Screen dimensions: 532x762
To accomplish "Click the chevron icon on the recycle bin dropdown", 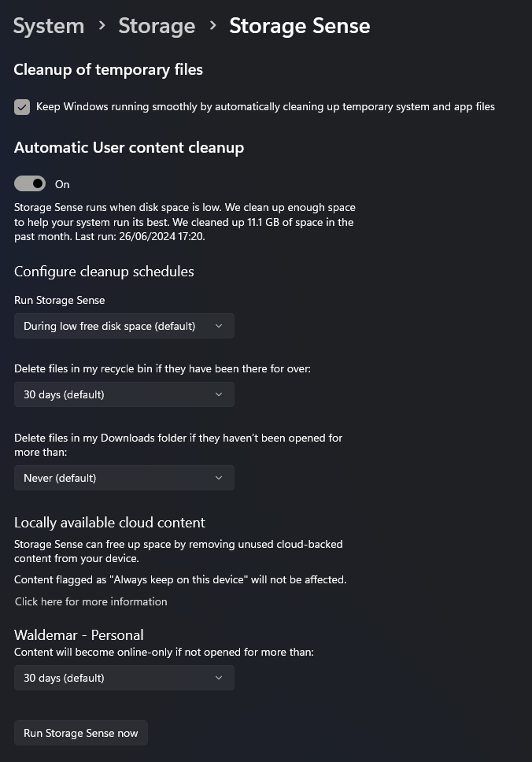I will click(219, 394).
